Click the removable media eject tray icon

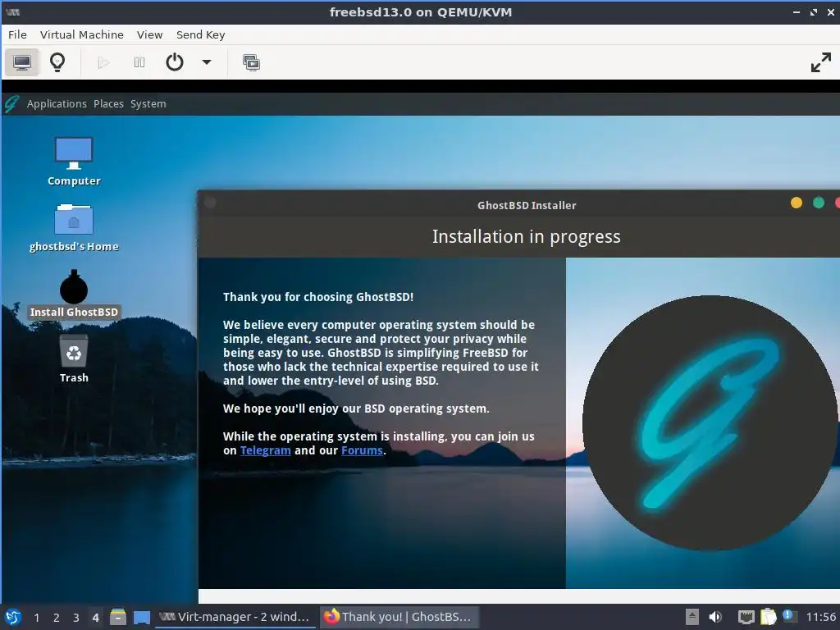692,617
